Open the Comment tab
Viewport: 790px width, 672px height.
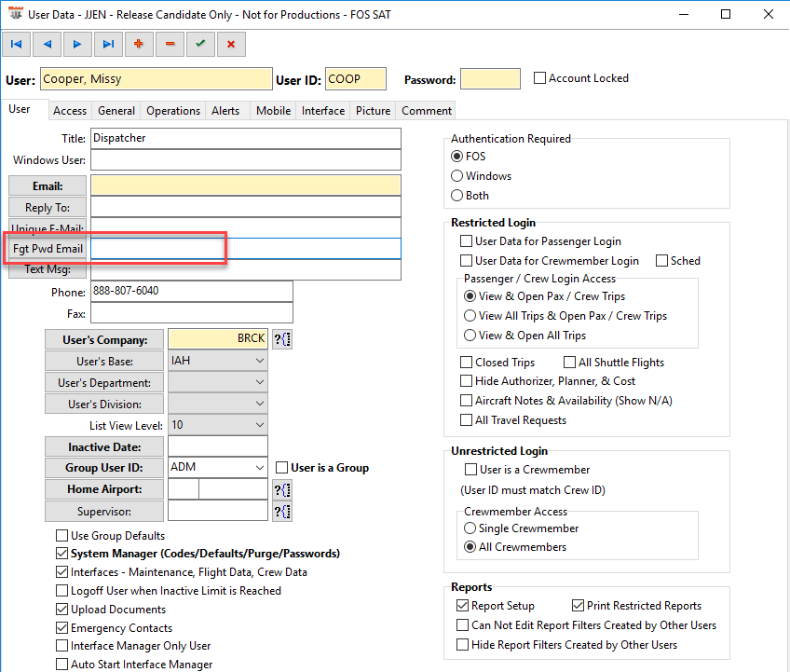point(427,111)
